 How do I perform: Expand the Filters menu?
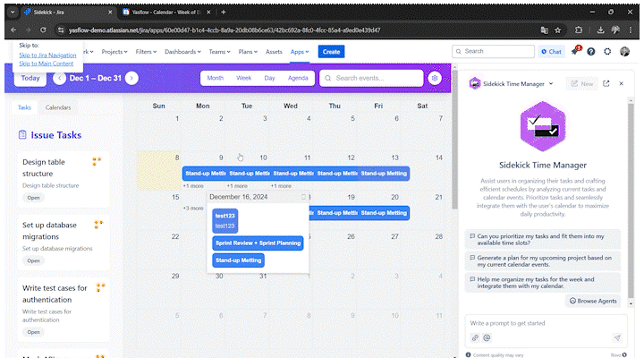[146, 52]
